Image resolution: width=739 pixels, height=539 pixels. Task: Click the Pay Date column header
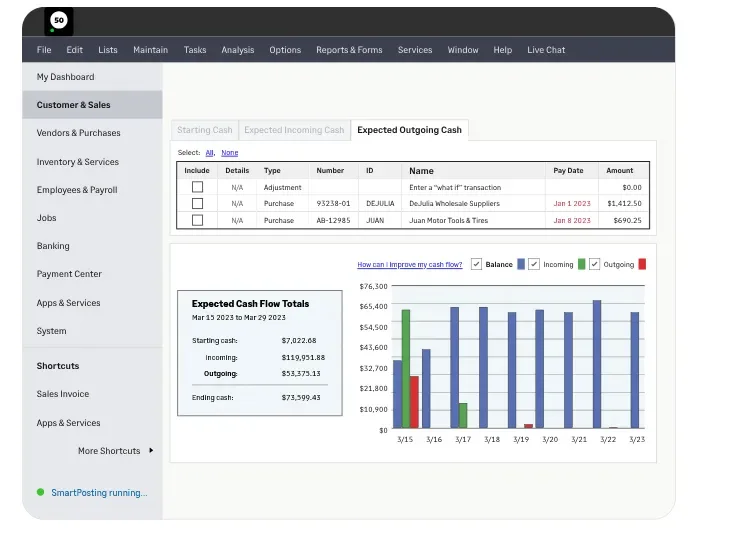pos(568,171)
